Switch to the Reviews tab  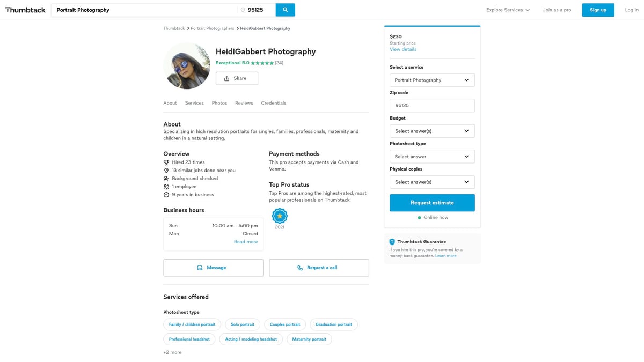244,103
